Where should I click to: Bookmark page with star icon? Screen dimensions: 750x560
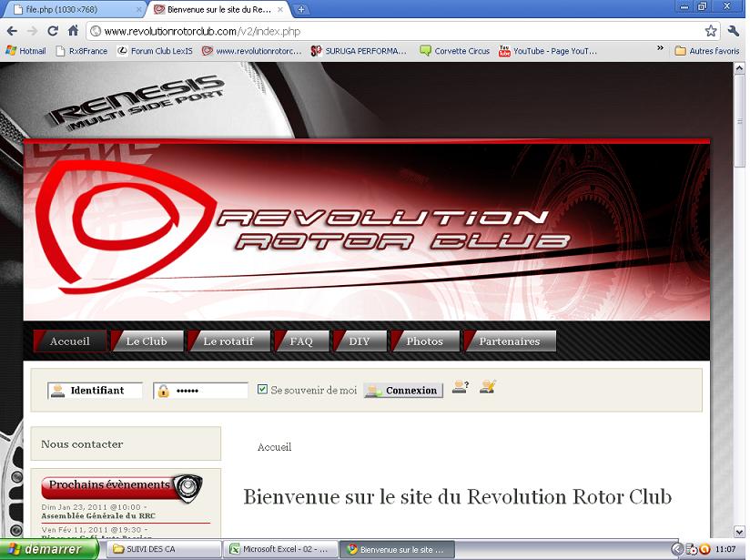coord(711,31)
